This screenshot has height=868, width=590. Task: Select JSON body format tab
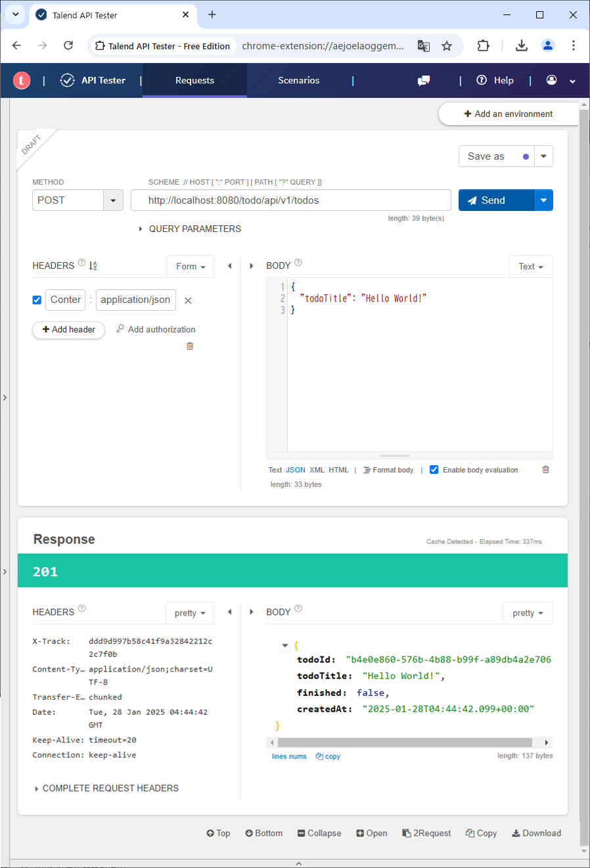coord(296,470)
